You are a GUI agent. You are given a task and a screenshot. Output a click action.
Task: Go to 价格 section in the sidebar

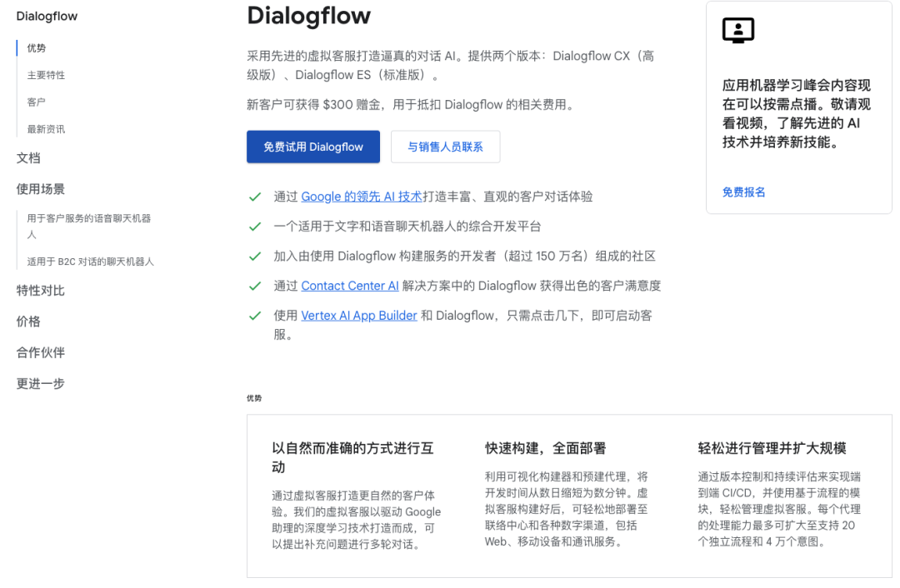click(28, 321)
